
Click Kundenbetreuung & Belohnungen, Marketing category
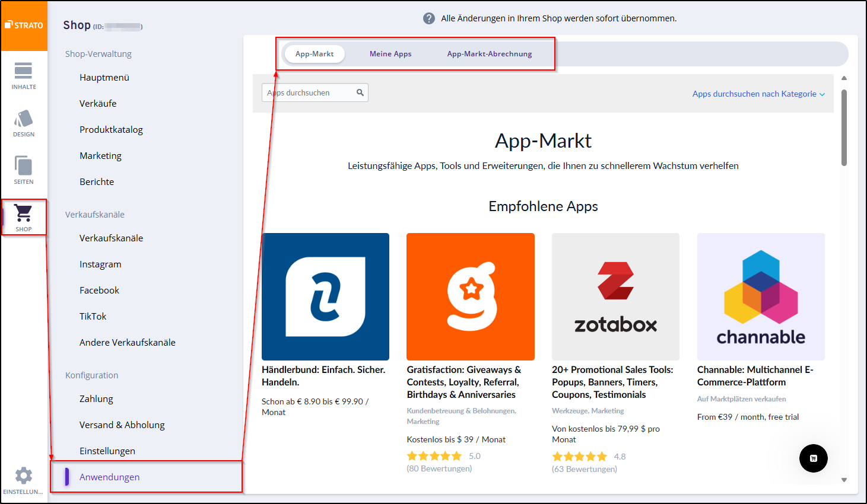[x=462, y=416]
